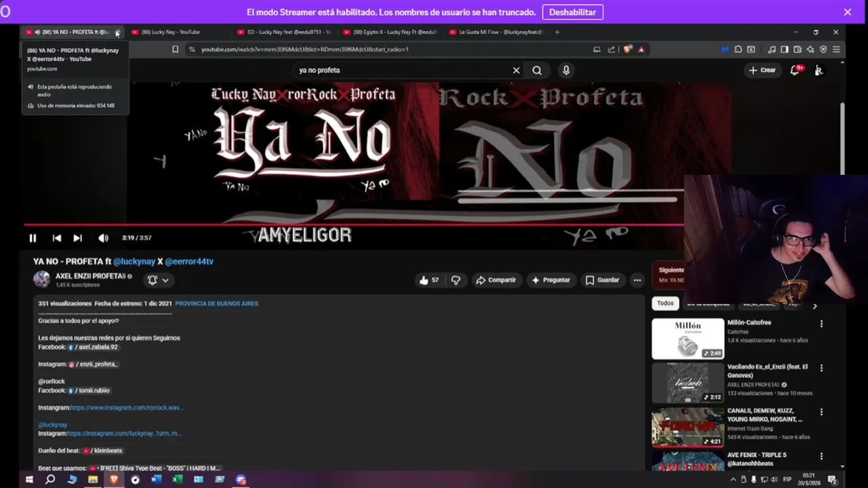Skip to the previous video
The height and width of the screenshot is (488, 868).
click(x=57, y=238)
